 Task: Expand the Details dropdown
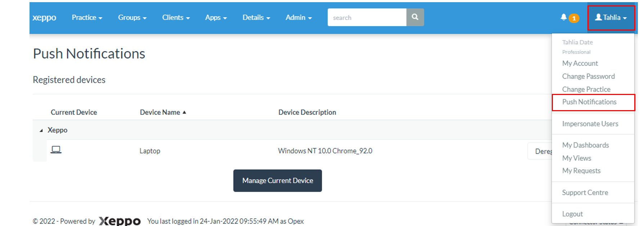coord(256,18)
